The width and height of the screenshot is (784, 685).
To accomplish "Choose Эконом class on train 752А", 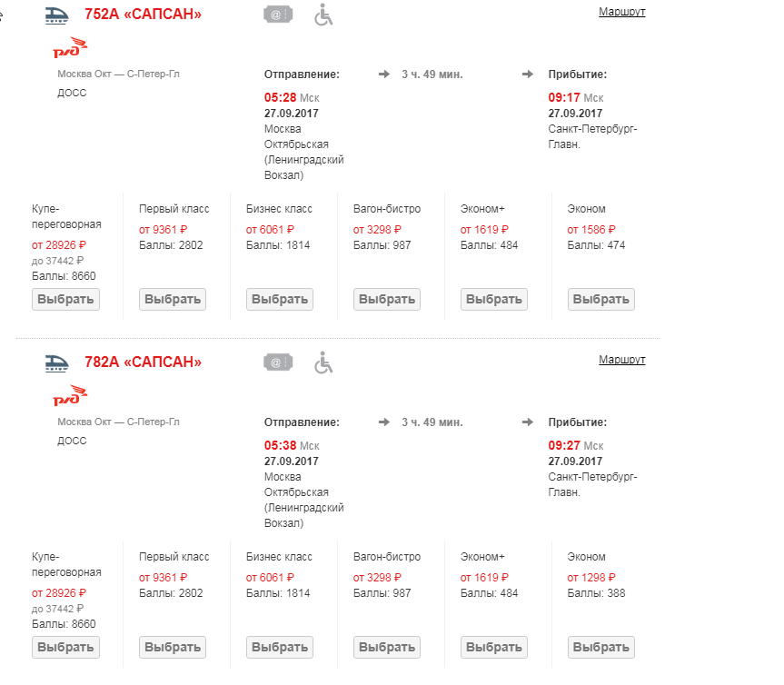I will [600, 299].
